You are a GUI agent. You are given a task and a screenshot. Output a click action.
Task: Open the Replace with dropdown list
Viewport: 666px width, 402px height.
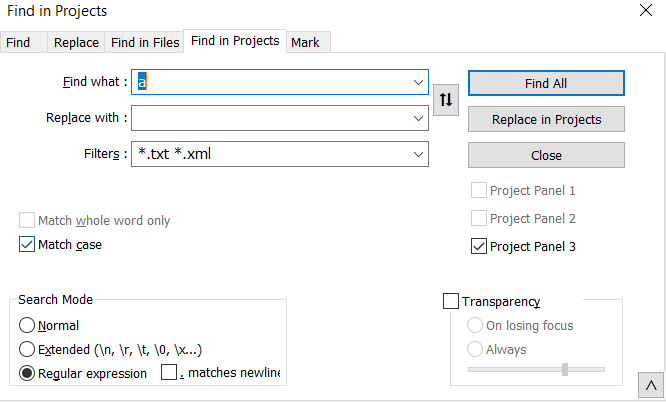(418, 118)
